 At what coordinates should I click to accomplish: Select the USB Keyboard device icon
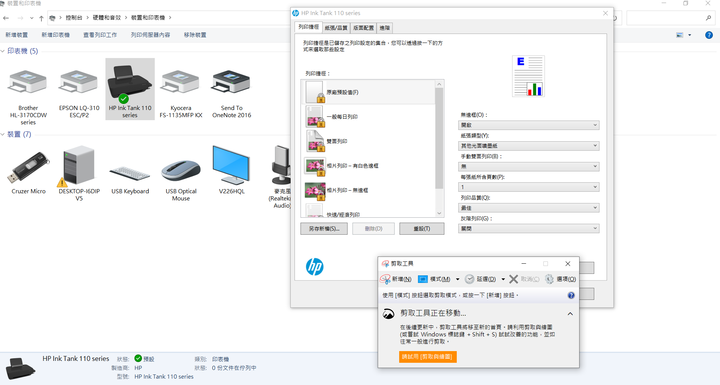[x=130, y=173]
